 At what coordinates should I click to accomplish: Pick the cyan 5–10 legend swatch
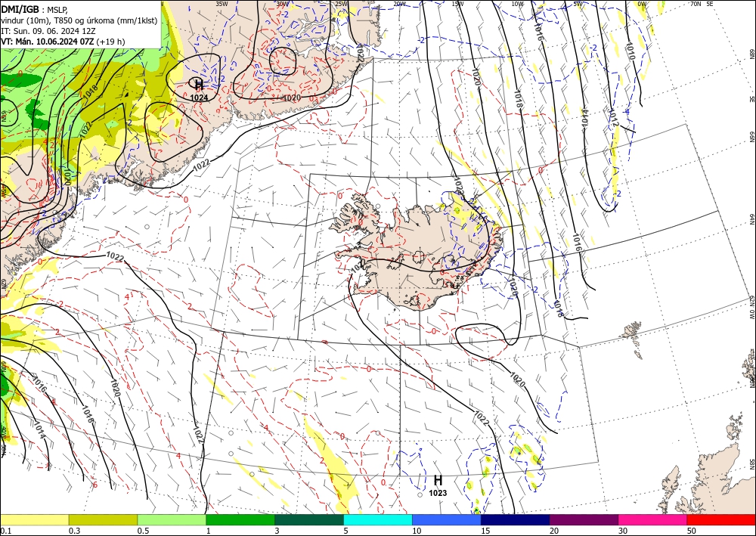[x=378, y=519]
